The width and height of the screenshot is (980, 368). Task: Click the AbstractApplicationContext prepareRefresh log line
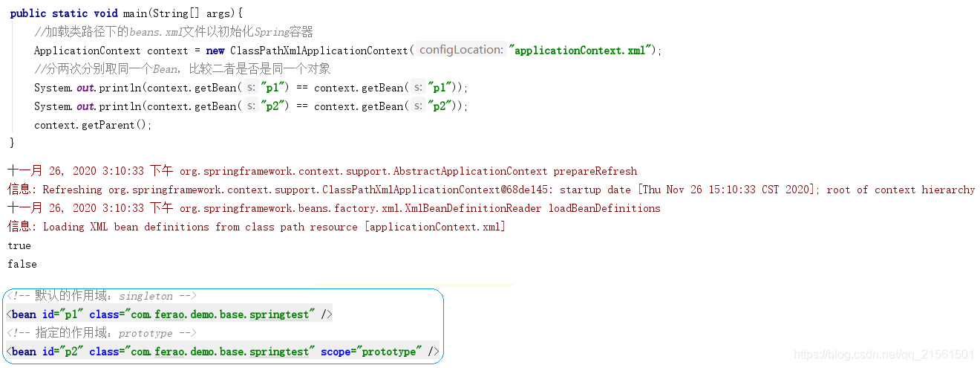[322, 171]
